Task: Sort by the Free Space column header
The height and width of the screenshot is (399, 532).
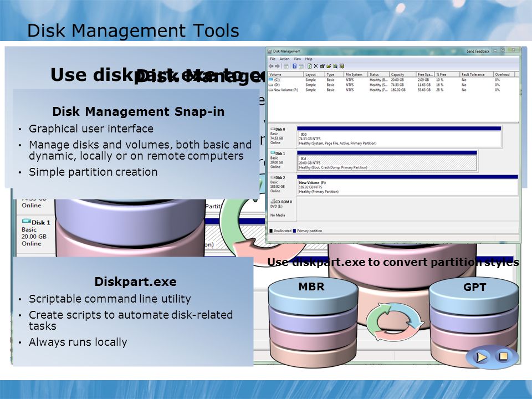Action: (425, 74)
